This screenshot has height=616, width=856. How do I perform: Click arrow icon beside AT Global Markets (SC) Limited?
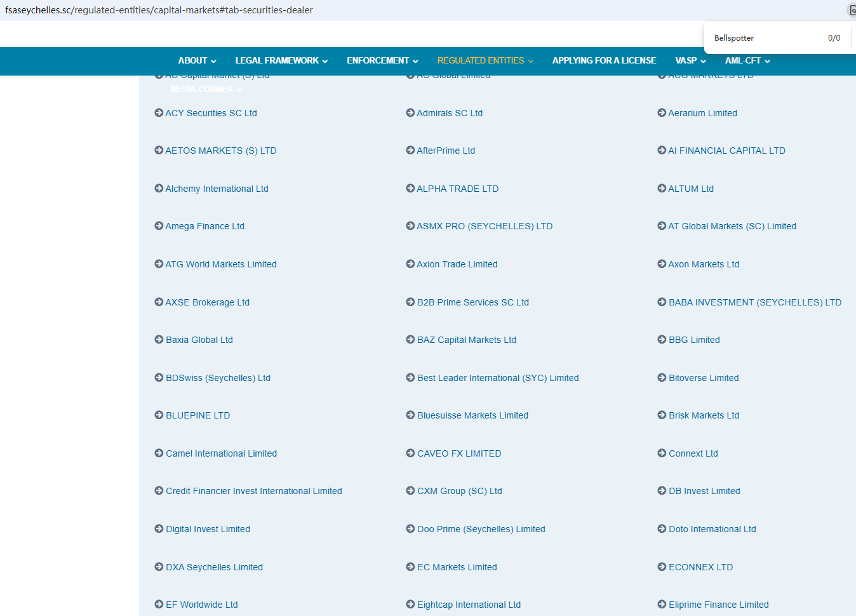(x=662, y=225)
